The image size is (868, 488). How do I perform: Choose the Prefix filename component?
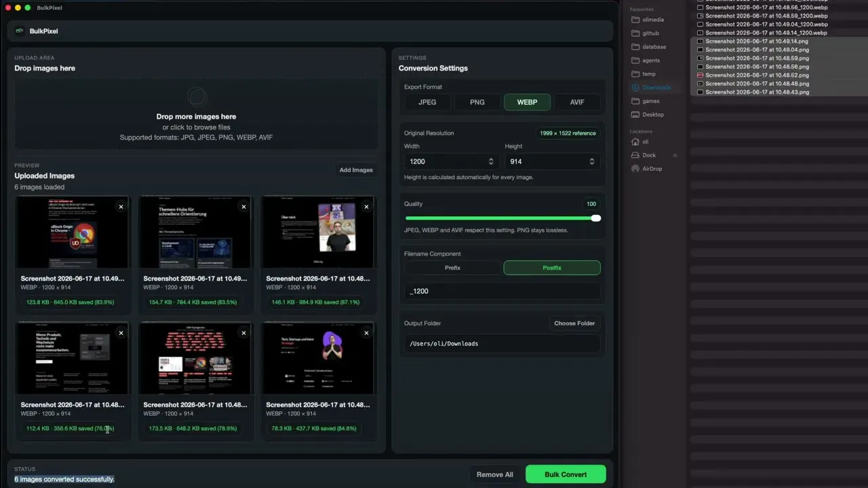452,268
